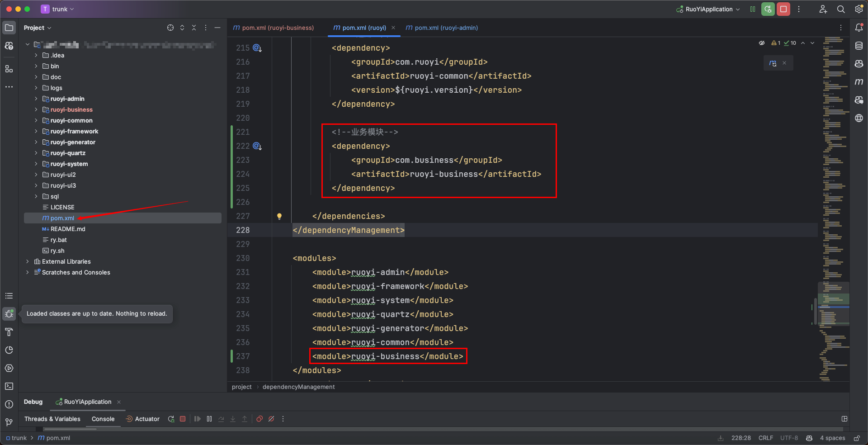Pause program in Debug panel toolbar
868x445 pixels.
(x=209, y=419)
